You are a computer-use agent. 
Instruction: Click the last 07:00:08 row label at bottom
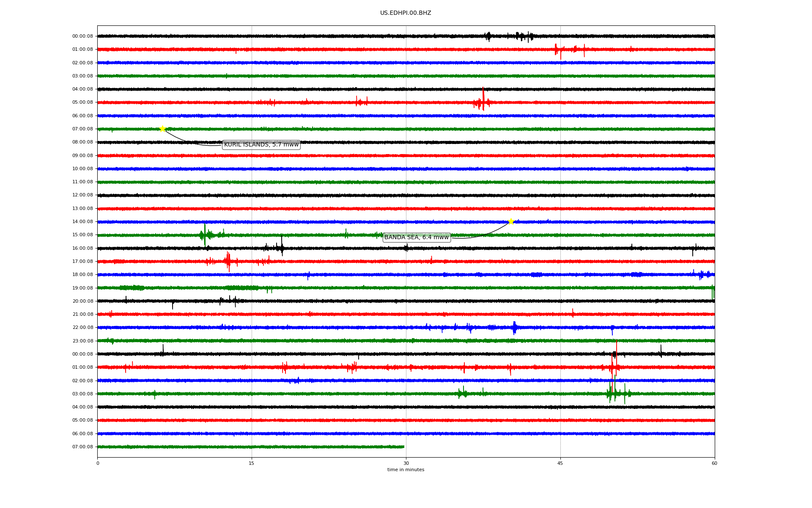click(x=82, y=447)
